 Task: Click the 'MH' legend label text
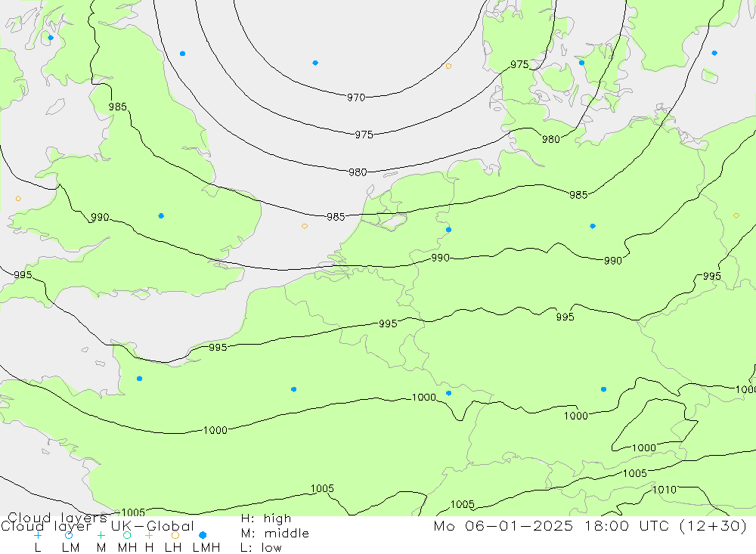coord(127,548)
